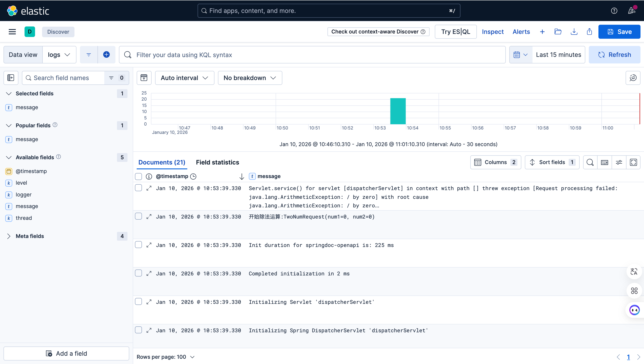The height and width of the screenshot is (364, 644).
Task: Expand the Meta fields section
Action: [x=9, y=236]
